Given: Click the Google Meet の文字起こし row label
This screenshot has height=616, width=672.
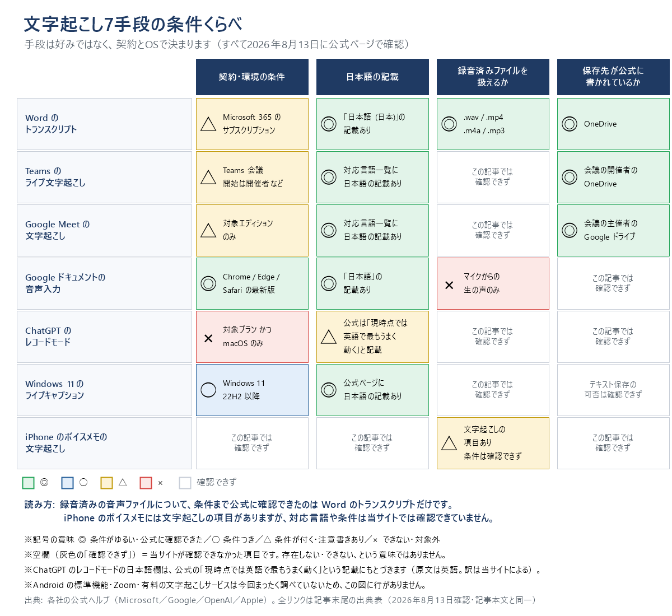Looking at the screenshot, I should coord(104,230).
